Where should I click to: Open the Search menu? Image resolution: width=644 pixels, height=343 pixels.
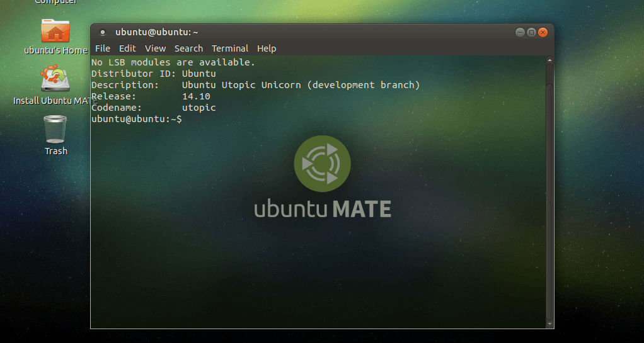coord(188,48)
